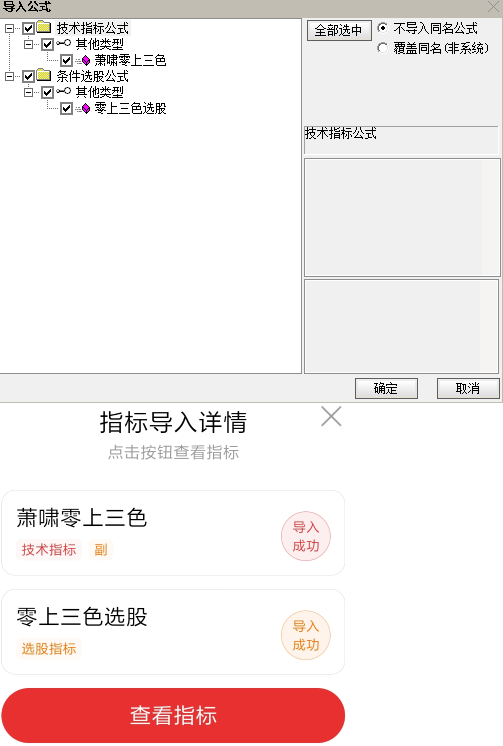This screenshot has width=503, height=746.
Task: Click the 导入成功 badge for 萧啸零上三色
Action: point(306,537)
